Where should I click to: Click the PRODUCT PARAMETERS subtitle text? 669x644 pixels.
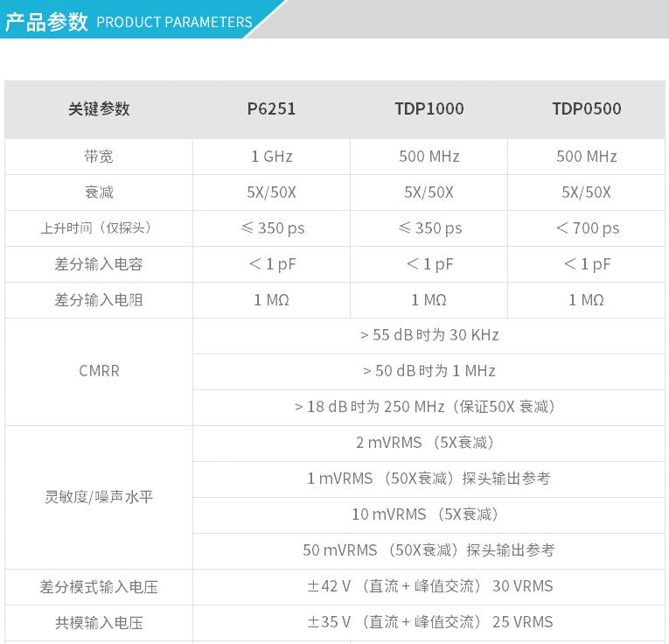pos(174,23)
